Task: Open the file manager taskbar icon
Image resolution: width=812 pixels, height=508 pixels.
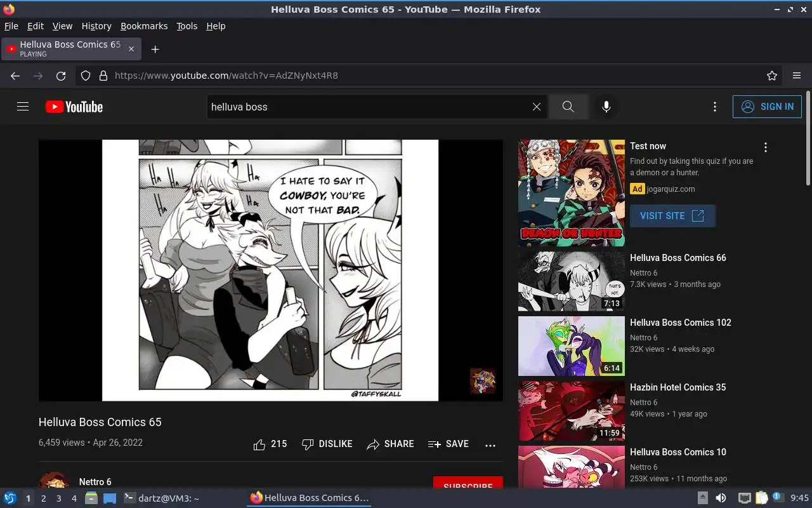Action: point(91,498)
